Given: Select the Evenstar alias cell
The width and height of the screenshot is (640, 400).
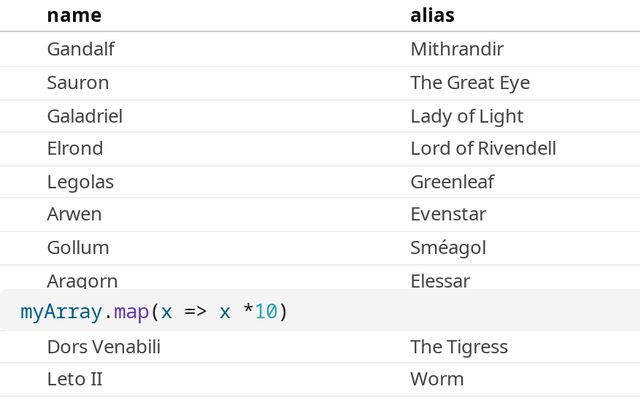Looking at the screenshot, I should (448, 214).
